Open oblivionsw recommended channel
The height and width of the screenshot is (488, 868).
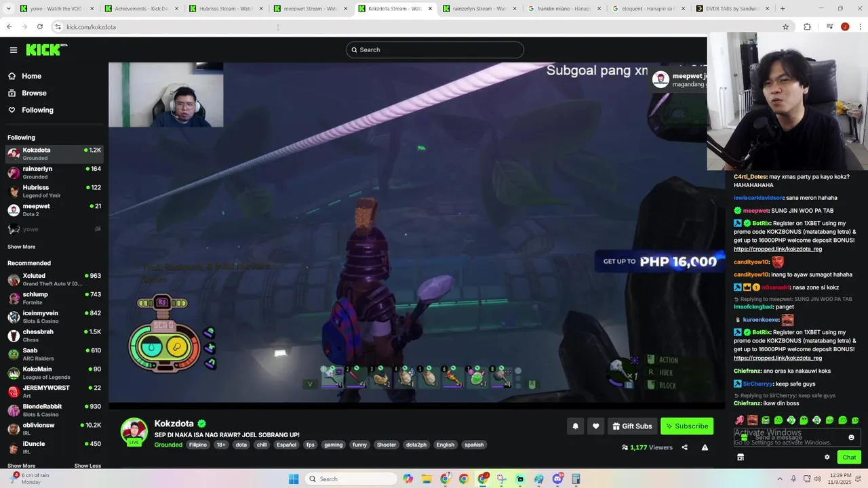(x=54, y=429)
